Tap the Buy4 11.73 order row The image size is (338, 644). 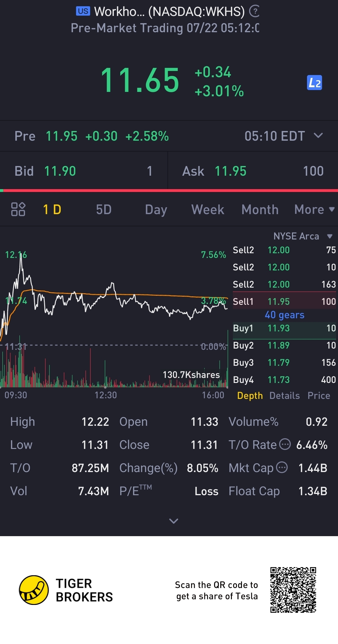284,380
